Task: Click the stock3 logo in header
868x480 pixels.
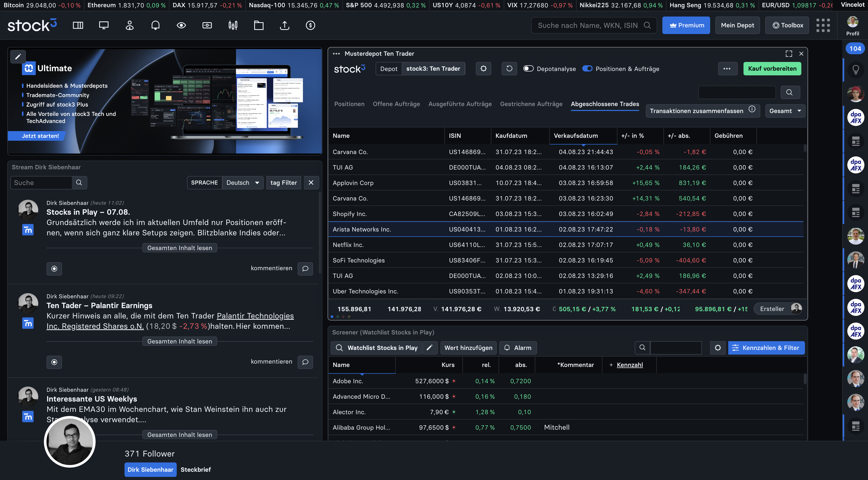Action: pyautogui.click(x=32, y=25)
